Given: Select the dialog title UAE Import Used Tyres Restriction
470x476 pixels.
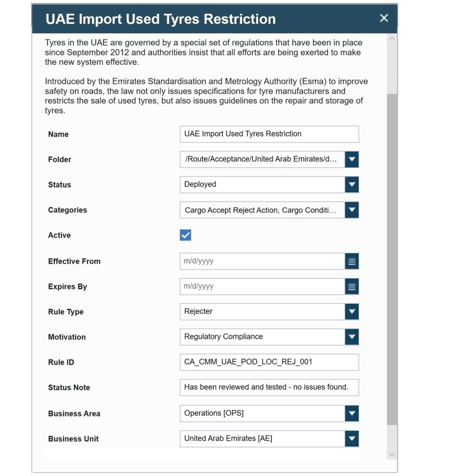Looking at the screenshot, I should click(x=160, y=19).
